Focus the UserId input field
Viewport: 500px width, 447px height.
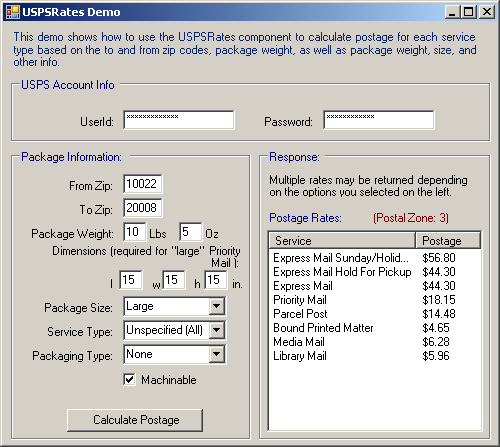click(179, 120)
